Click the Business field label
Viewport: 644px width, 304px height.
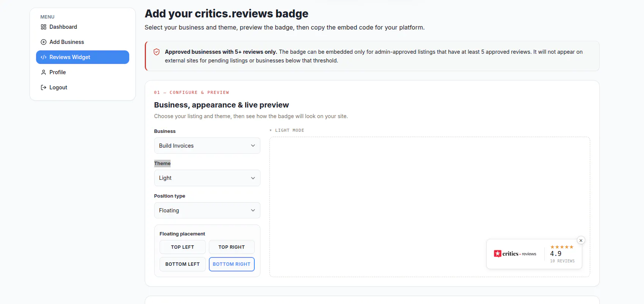[x=165, y=131]
